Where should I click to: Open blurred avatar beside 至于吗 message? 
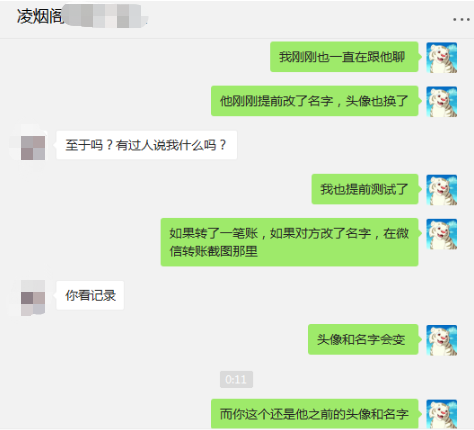[x=33, y=148]
